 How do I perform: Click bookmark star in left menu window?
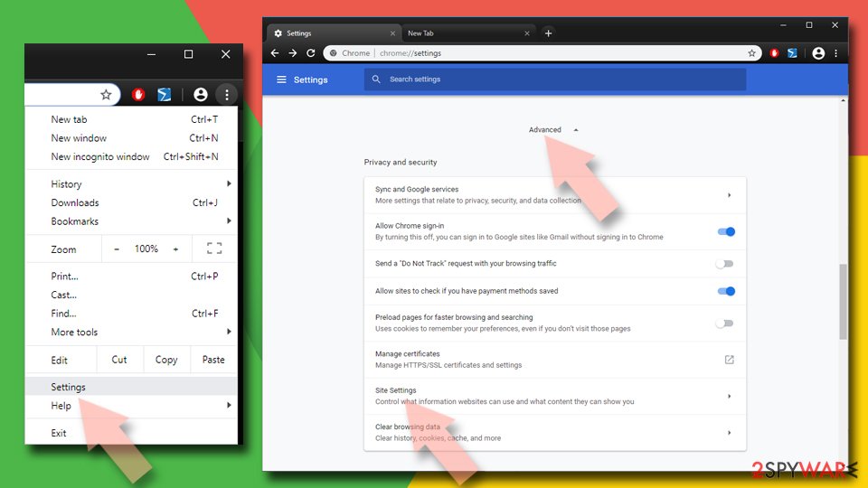pyautogui.click(x=106, y=95)
